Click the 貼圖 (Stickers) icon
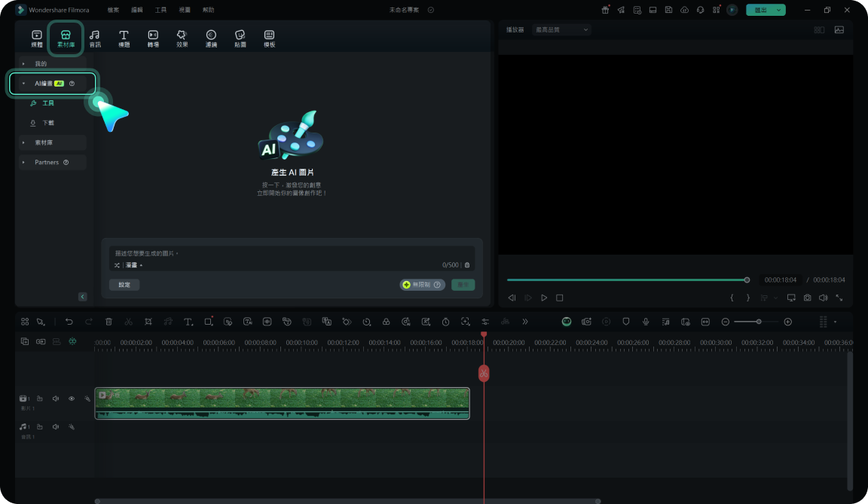This screenshot has height=504, width=868. tap(240, 38)
